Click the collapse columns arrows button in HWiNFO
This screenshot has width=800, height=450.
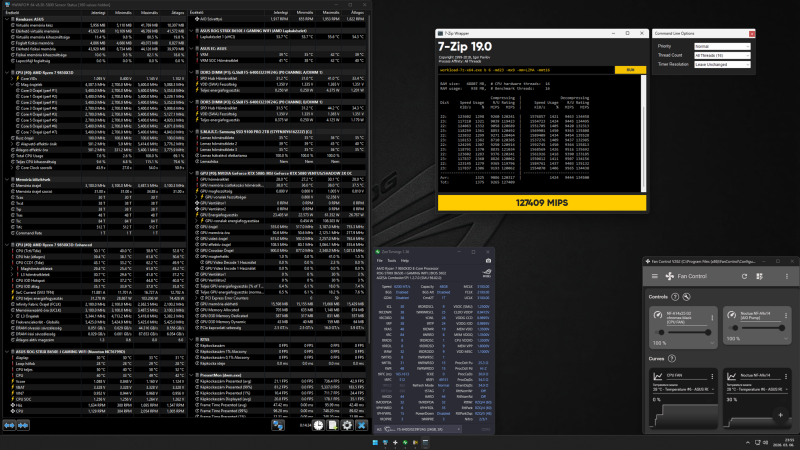(23, 425)
